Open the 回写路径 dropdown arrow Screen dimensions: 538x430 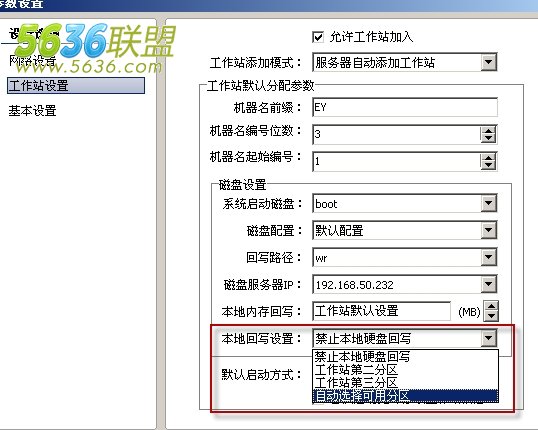click(489, 257)
